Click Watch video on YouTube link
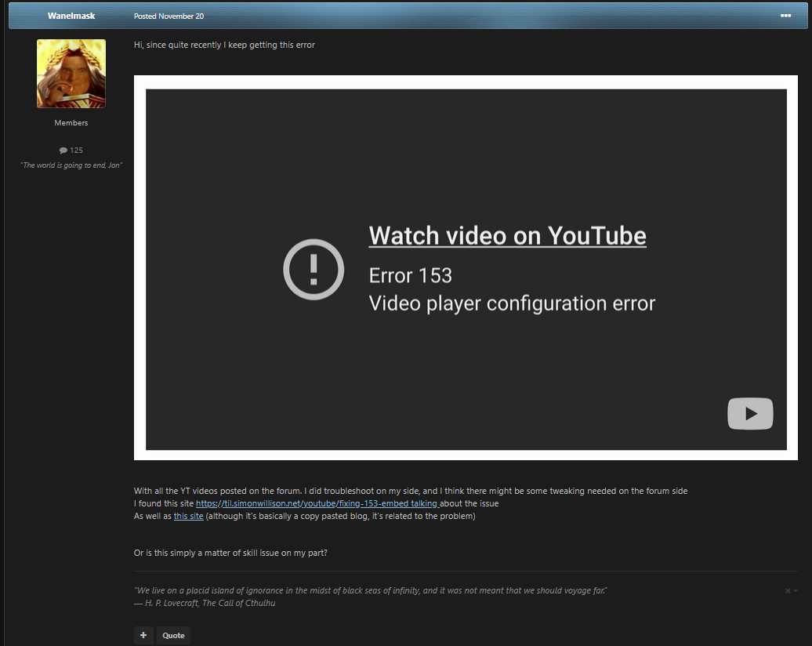 point(508,236)
